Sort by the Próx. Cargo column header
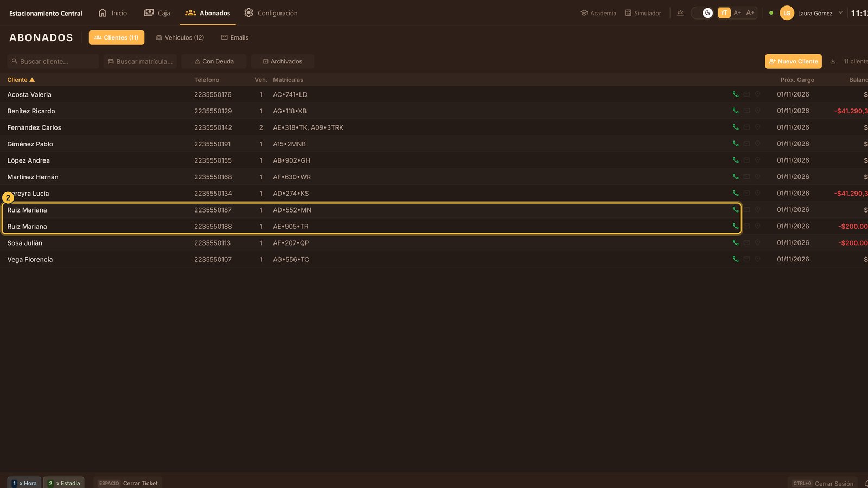The width and height of the screenshot is (868, 488). (x=797, y=80)
